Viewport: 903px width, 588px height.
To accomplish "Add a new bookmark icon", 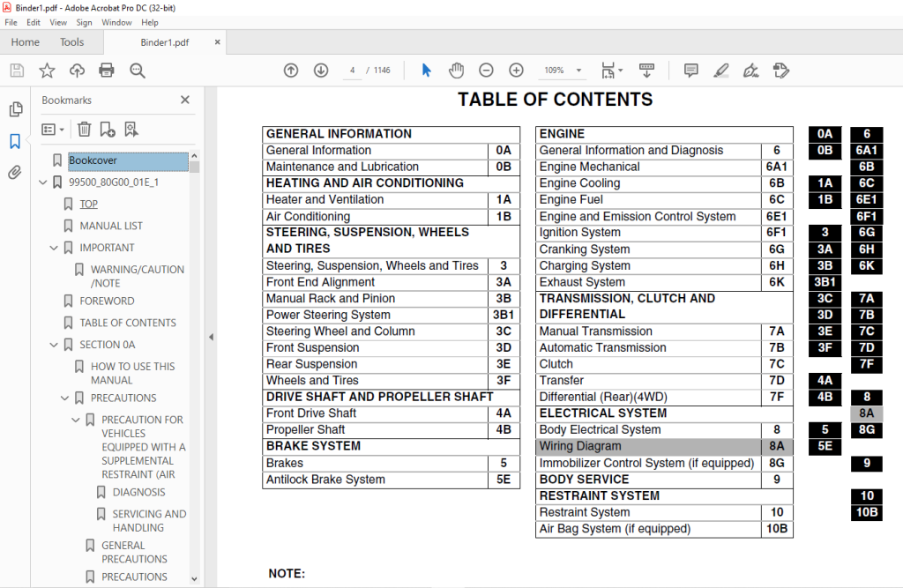I will pyautogui.click(x=107, y=129).
